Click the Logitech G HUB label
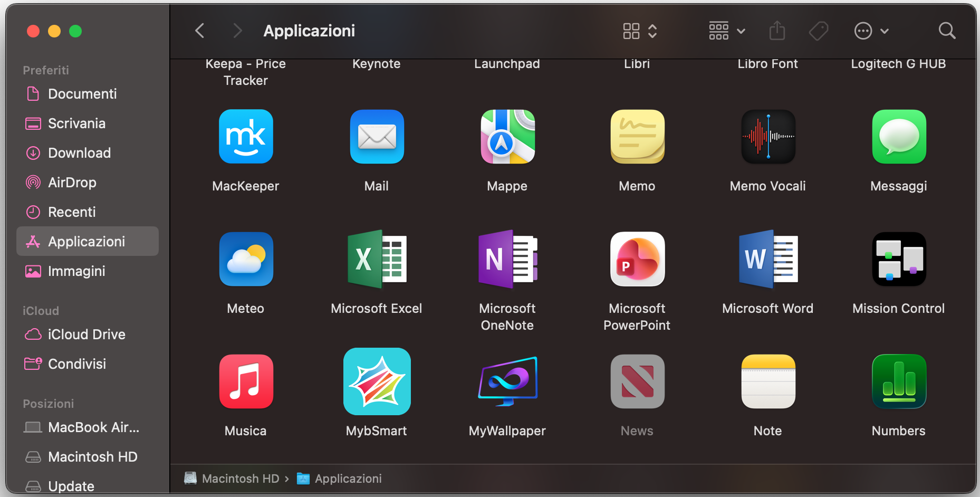 pyautogui.click(x=899, y=64)
